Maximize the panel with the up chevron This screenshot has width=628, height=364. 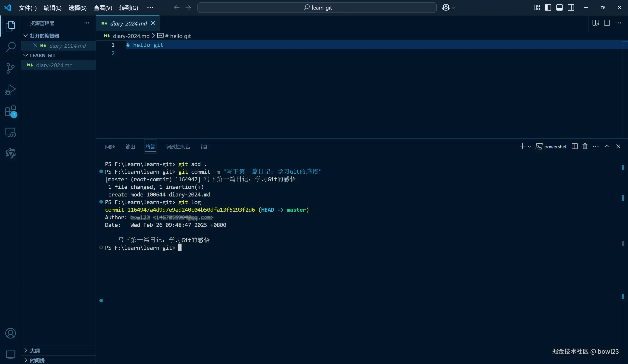(x=607, y=146)
